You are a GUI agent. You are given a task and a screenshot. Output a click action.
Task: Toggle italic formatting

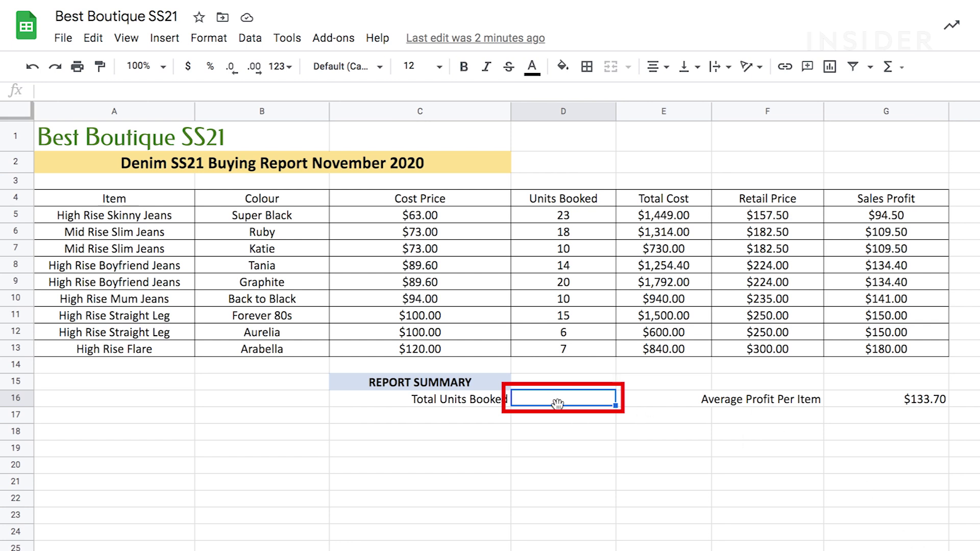coord(486,67)
